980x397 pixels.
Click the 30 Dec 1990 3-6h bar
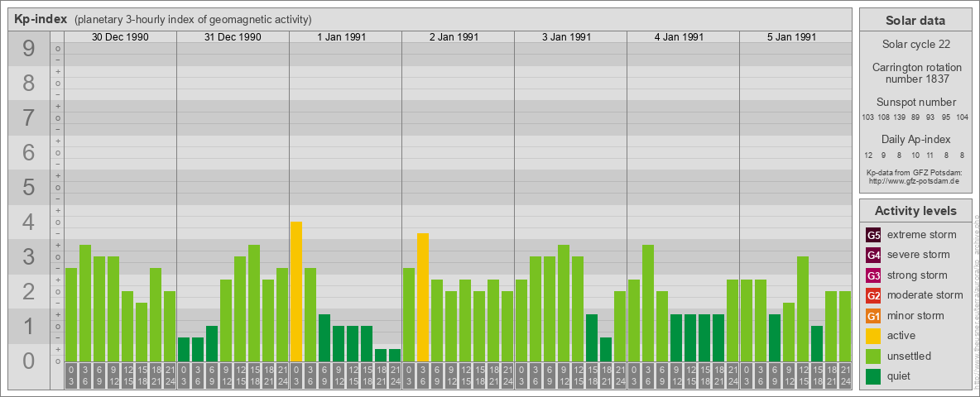(85, 304)
